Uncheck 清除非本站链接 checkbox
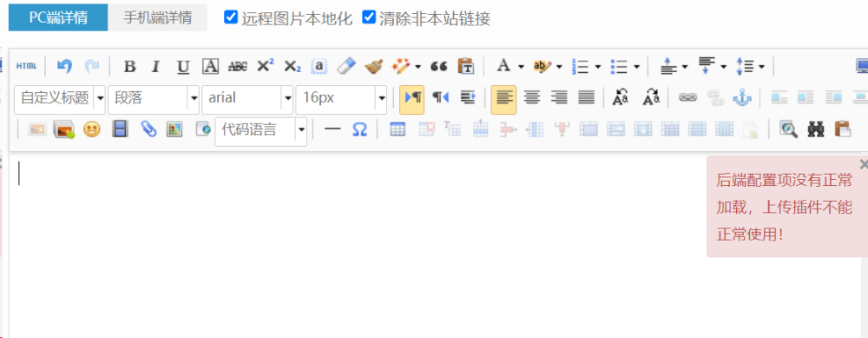This screenshot has height=338, width=868. pos(369,17)
